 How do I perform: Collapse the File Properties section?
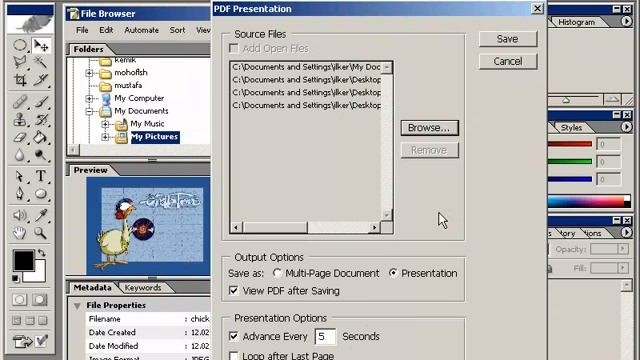77,306
